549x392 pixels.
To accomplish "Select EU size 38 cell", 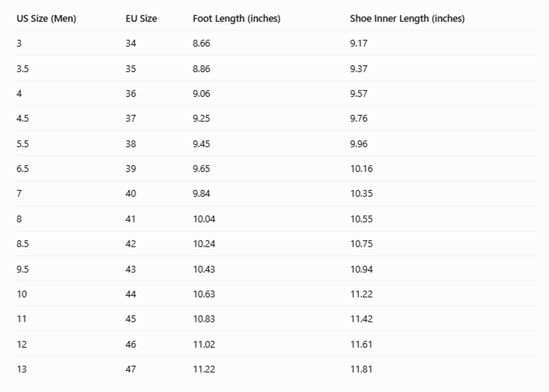I will (x=131, y=144).
